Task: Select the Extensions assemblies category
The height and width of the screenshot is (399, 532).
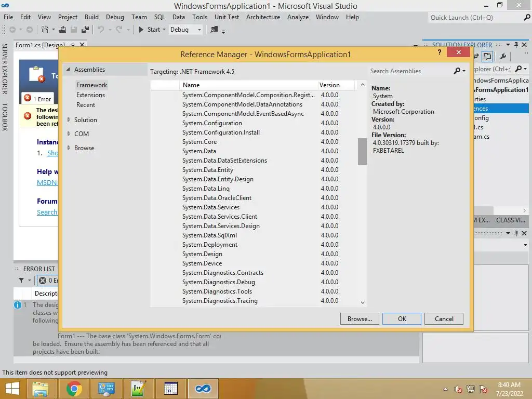Action: click(x=90, y=95)
